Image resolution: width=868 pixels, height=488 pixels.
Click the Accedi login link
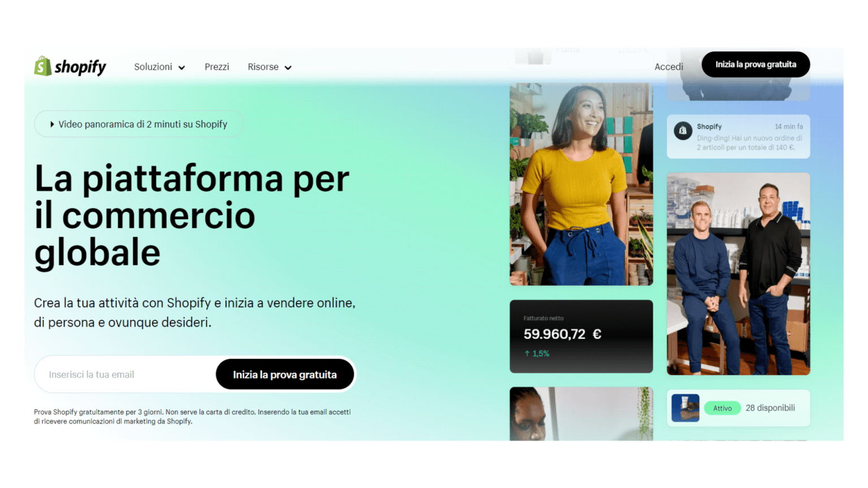coord(669,67)
